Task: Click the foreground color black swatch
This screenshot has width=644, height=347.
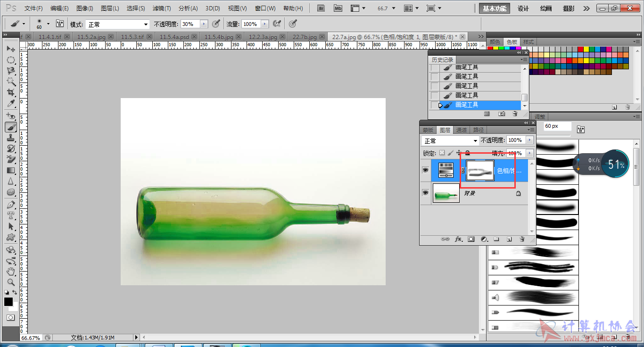Action: click(x=8, y=302)
